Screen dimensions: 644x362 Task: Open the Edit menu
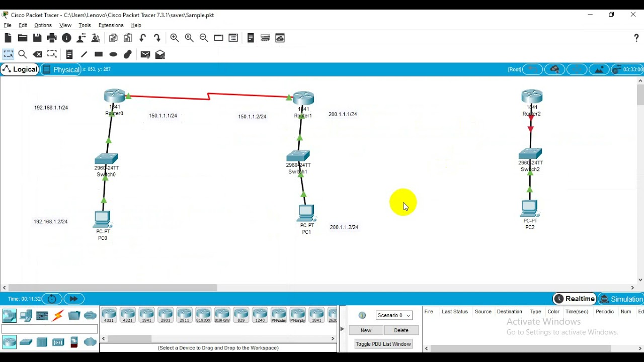[23, 25]
